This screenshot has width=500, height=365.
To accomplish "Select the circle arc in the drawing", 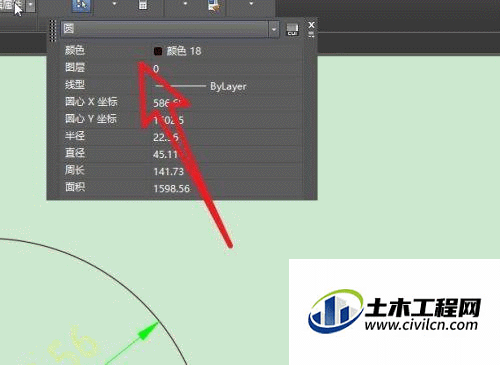I will 114,279.
